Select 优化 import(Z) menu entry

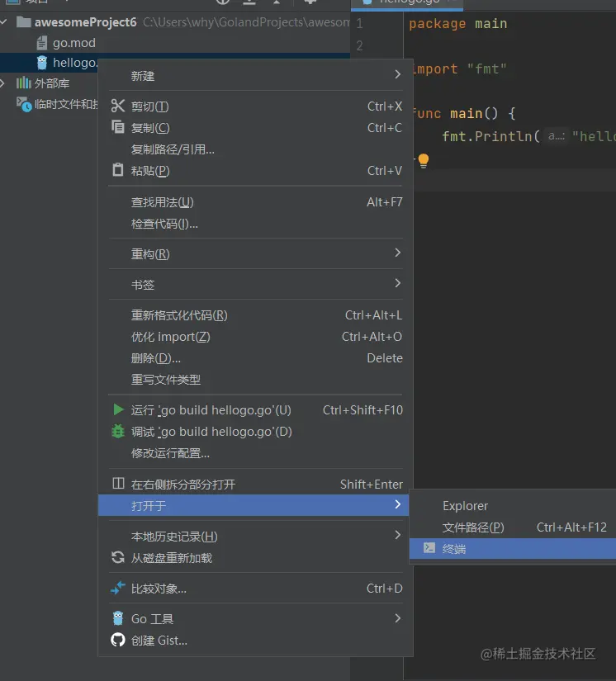255,337
